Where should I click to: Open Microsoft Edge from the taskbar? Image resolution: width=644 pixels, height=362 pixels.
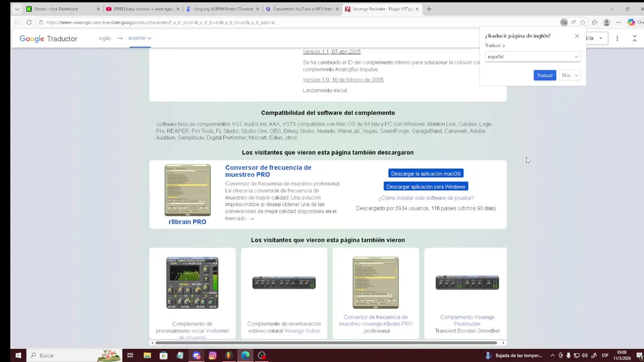(x=245, y=355)
